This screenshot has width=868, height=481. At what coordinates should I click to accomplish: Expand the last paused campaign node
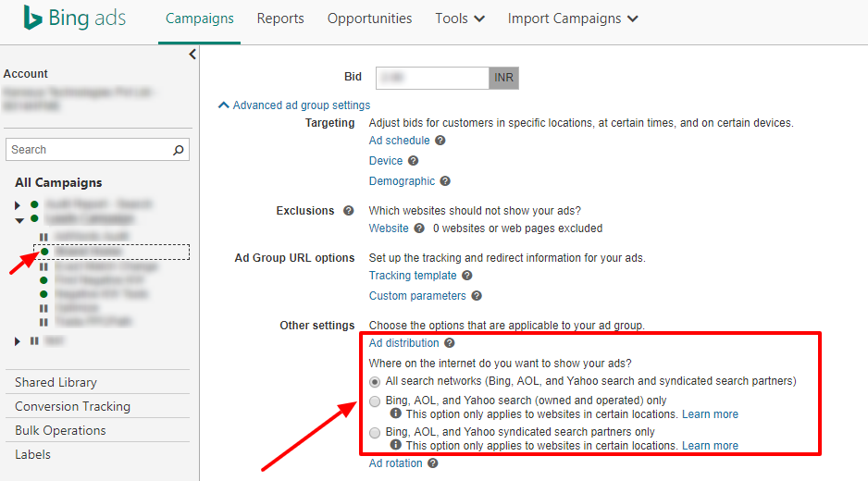pos(18,341)
